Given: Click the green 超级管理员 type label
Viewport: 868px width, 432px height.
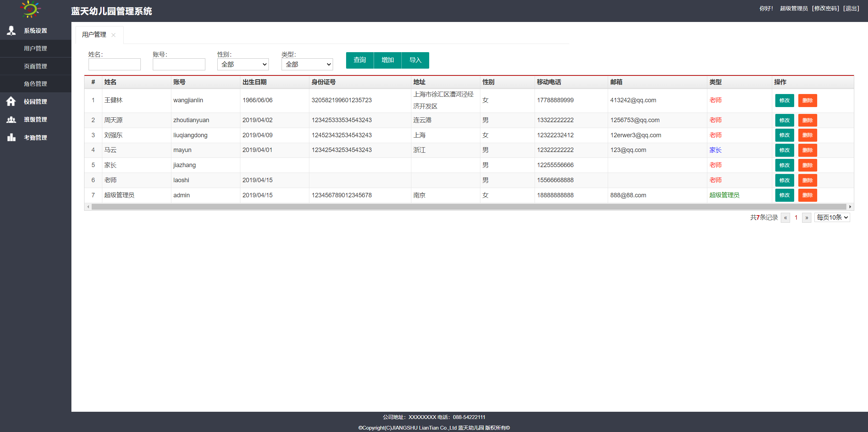Looking at the screenshot, I should (x=724, y=195).
